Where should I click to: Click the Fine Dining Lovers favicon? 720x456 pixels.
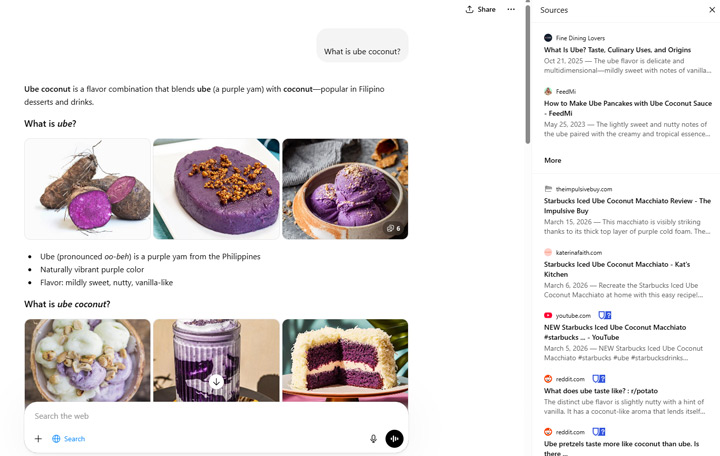(548, 38)
